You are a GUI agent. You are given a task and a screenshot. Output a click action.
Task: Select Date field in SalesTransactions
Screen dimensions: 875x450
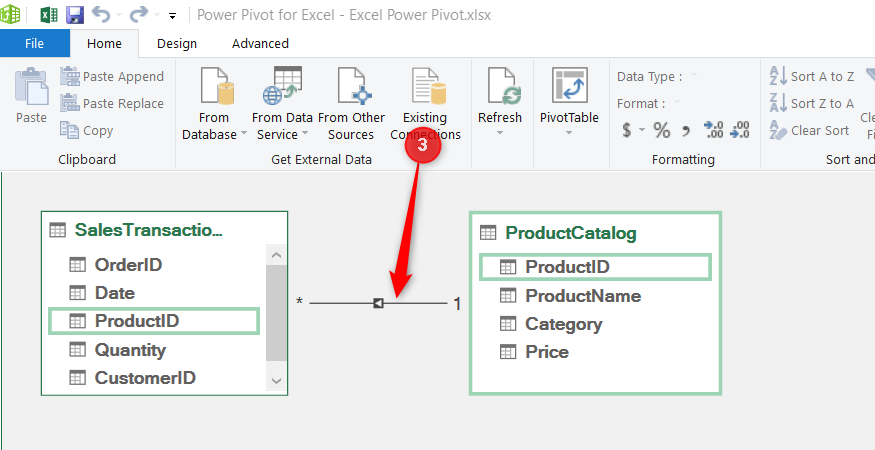[x=156, y=293]
